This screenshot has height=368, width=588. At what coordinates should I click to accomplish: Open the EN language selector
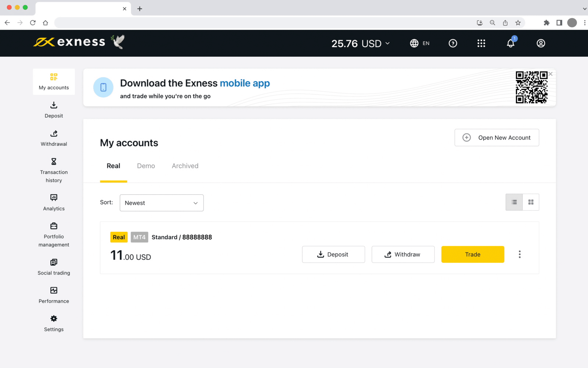pos(420,43)
